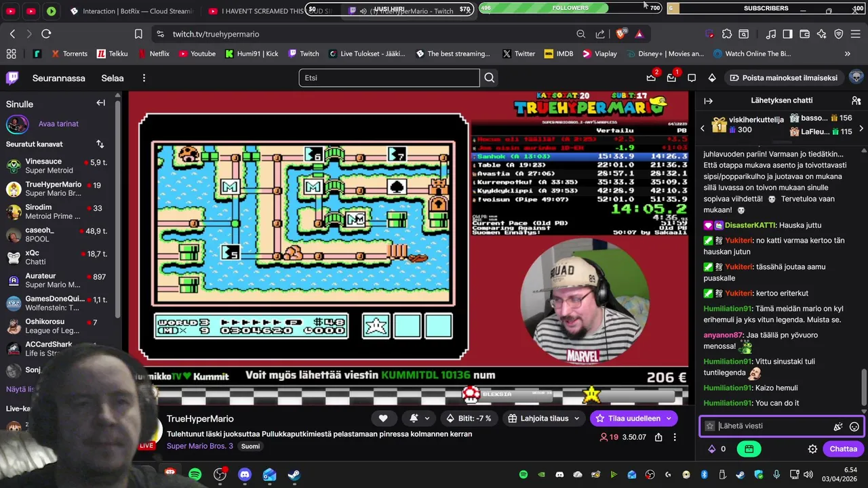Click the TrueHyperMario channel name heading

200,419
